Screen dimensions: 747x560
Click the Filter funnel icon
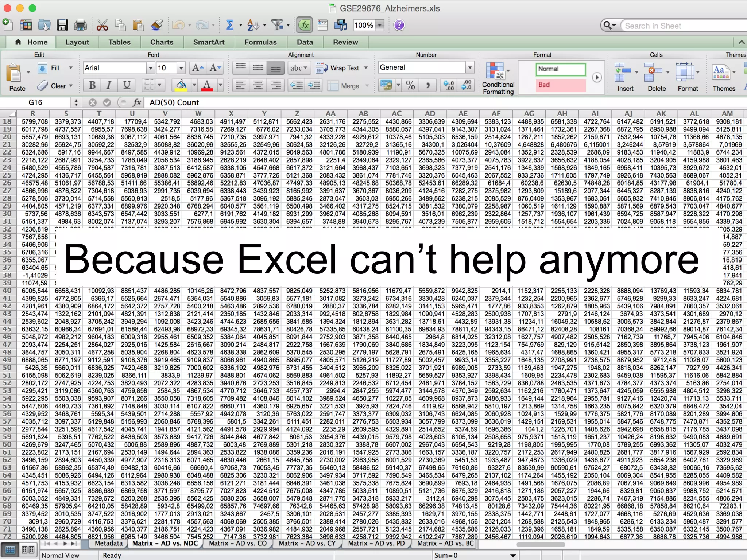277,25
